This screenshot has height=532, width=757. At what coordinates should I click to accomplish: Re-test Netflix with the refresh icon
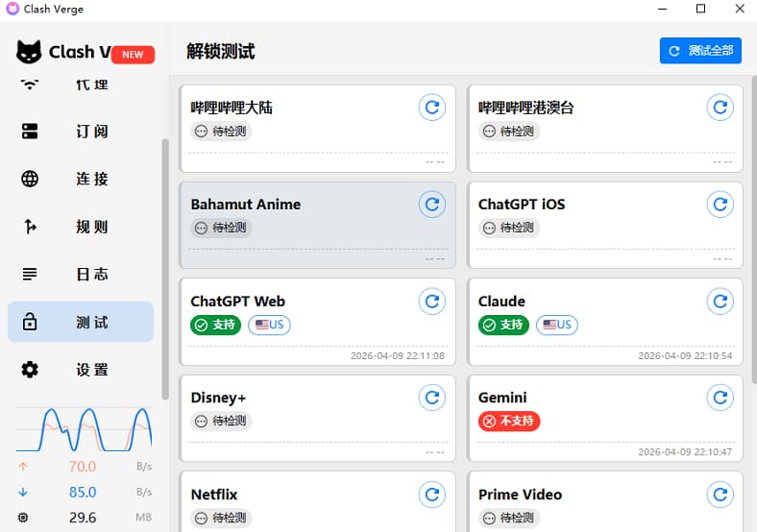[432, 494]
